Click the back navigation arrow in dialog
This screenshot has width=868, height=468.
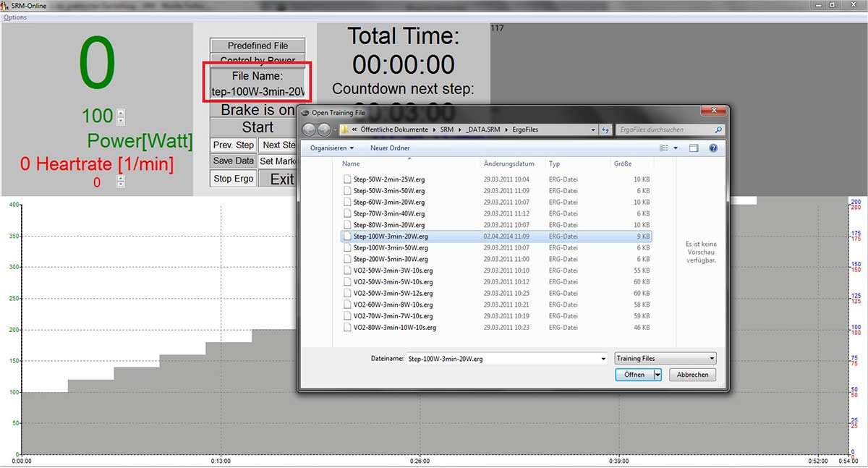click(309, 130)
